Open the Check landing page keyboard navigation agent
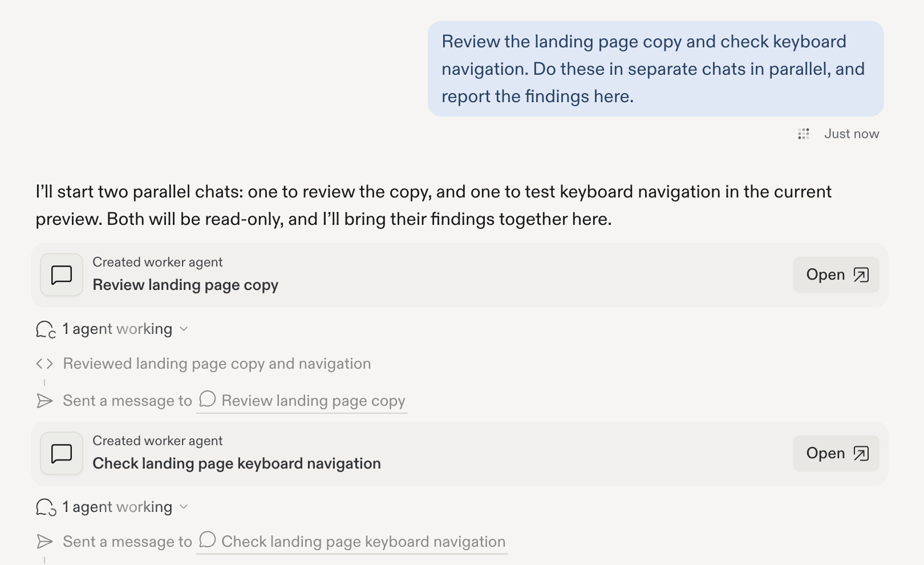This screenshot has width=924, height=565. tap(836, 454)
